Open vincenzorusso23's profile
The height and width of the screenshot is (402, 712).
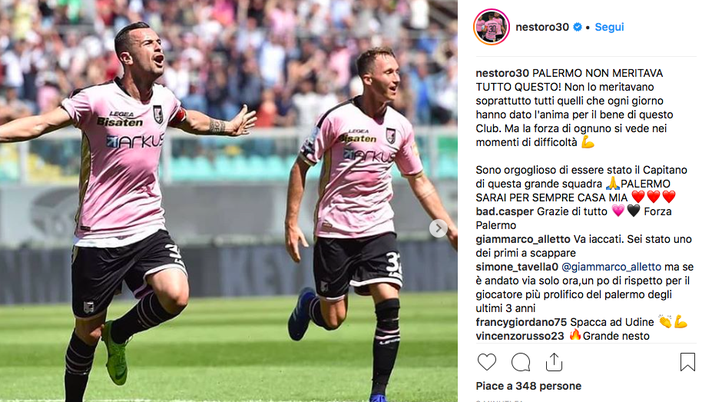point(519,336)
